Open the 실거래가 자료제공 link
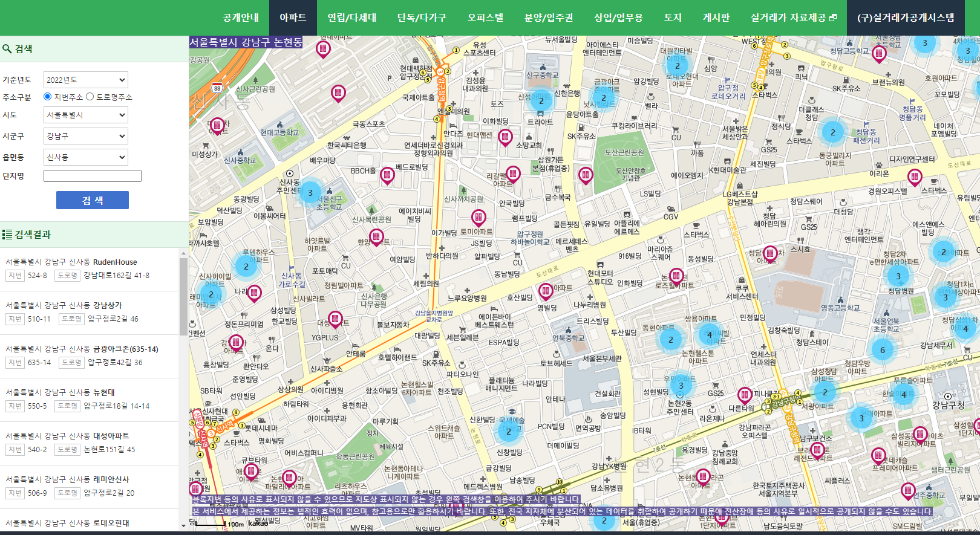Image resolution: width=980 pixels, height=535 pixels. (794, 18)
